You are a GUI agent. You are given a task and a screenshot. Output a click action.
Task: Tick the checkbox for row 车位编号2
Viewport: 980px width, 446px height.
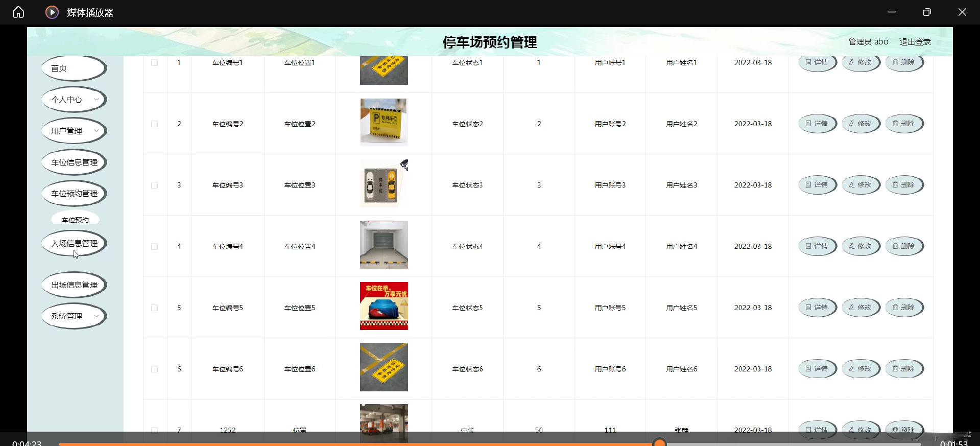pyautogui.click(x=155, y=124)
